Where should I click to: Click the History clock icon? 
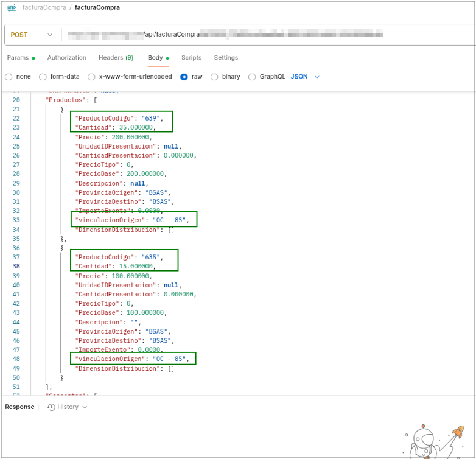coord(52,407)
